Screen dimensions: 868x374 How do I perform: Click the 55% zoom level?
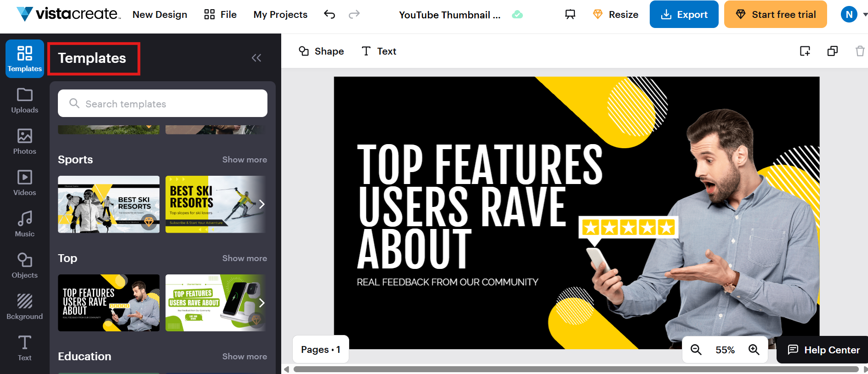coord(725,350)
